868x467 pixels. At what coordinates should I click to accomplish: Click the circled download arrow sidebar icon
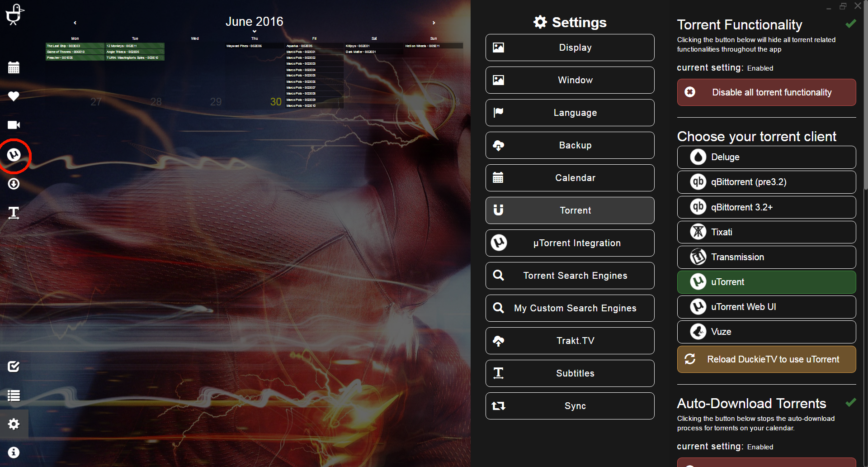click(x=14, y=184)
